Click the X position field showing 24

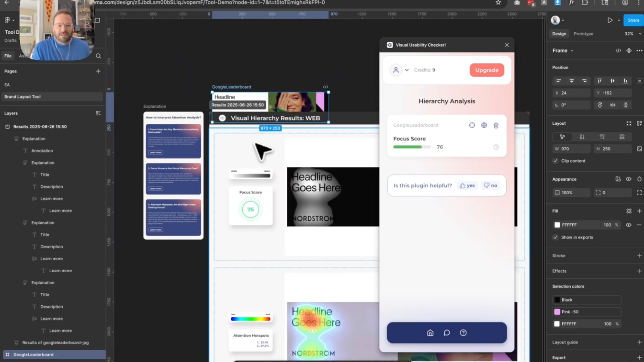pos(571,93)
